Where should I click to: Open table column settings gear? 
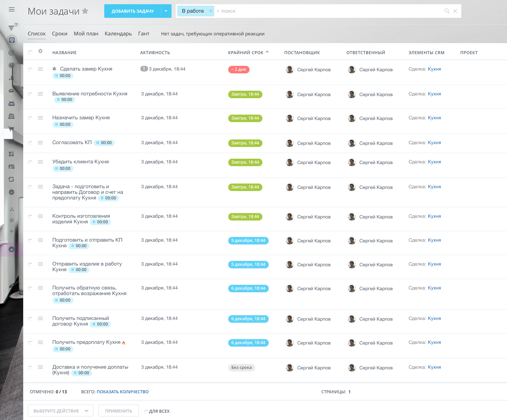(x=40, y=51)
